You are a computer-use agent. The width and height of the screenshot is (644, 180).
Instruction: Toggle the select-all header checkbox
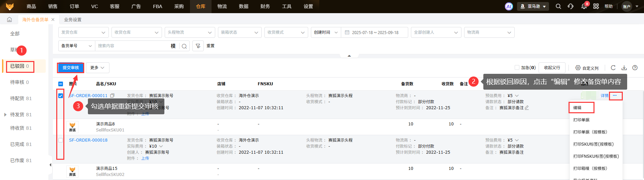(x=61, y=84)
